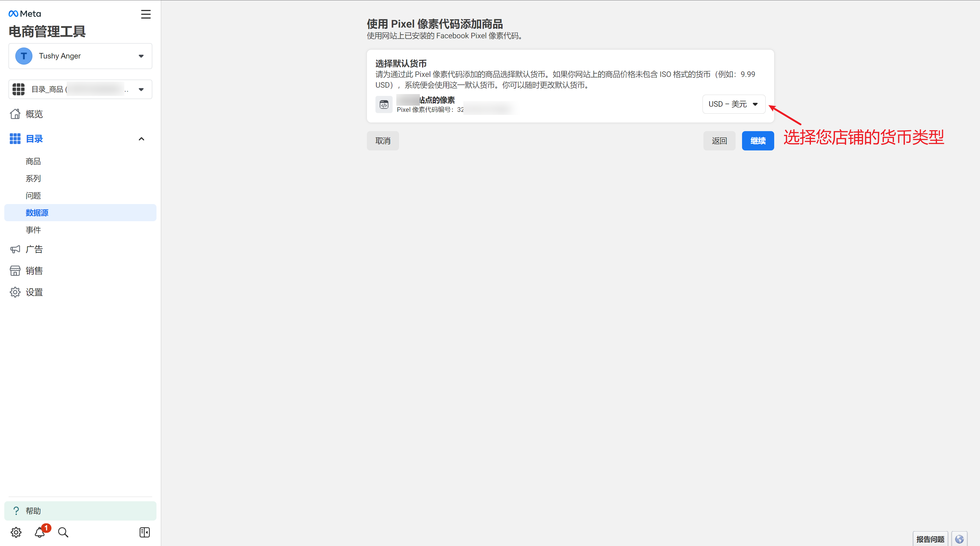980x546 pixels.
Task: Click the 返回 button
Action: coord(719,141)
